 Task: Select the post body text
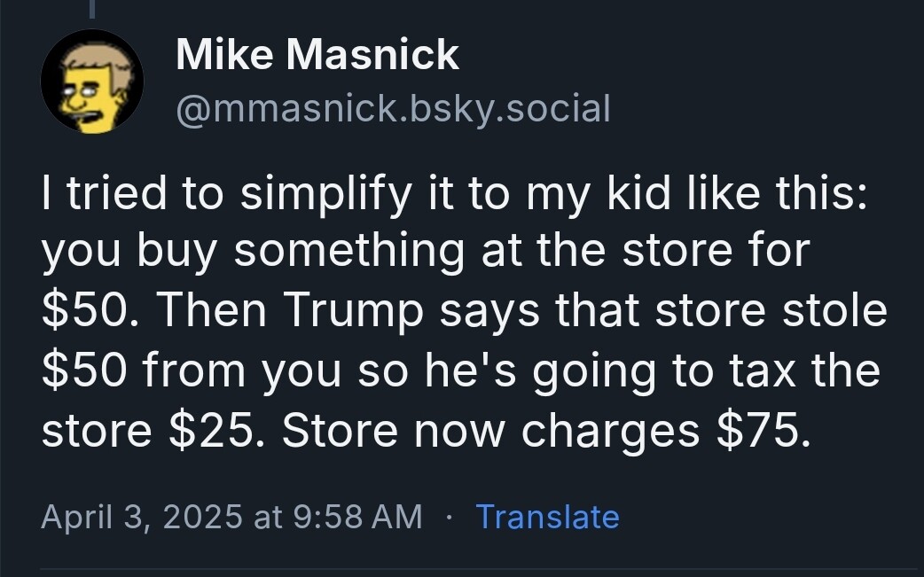coord(465,311)
